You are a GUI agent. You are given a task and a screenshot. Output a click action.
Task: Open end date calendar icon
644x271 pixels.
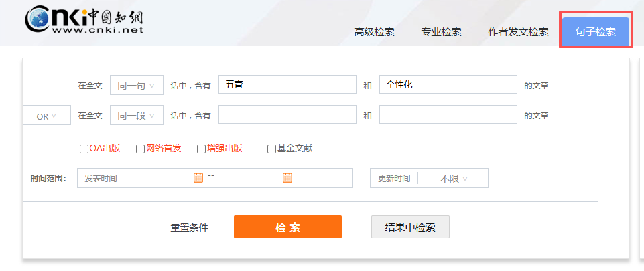pos(287,178)
